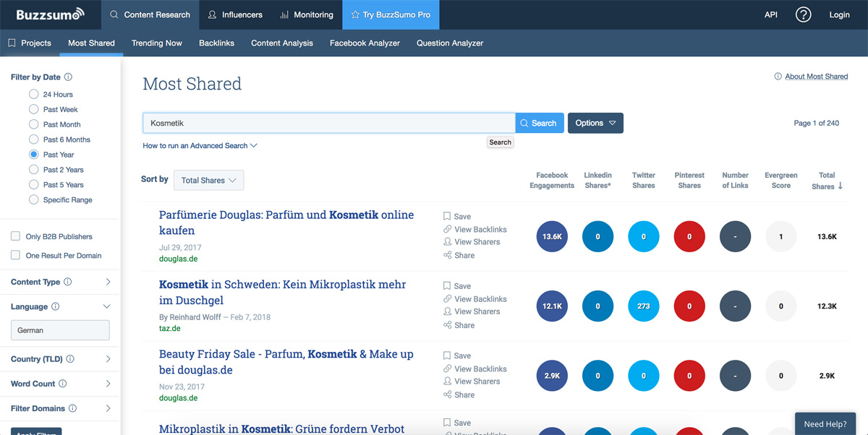Open the taz.de domain link
Screen dimensions: 868x435
coord(170,328)
